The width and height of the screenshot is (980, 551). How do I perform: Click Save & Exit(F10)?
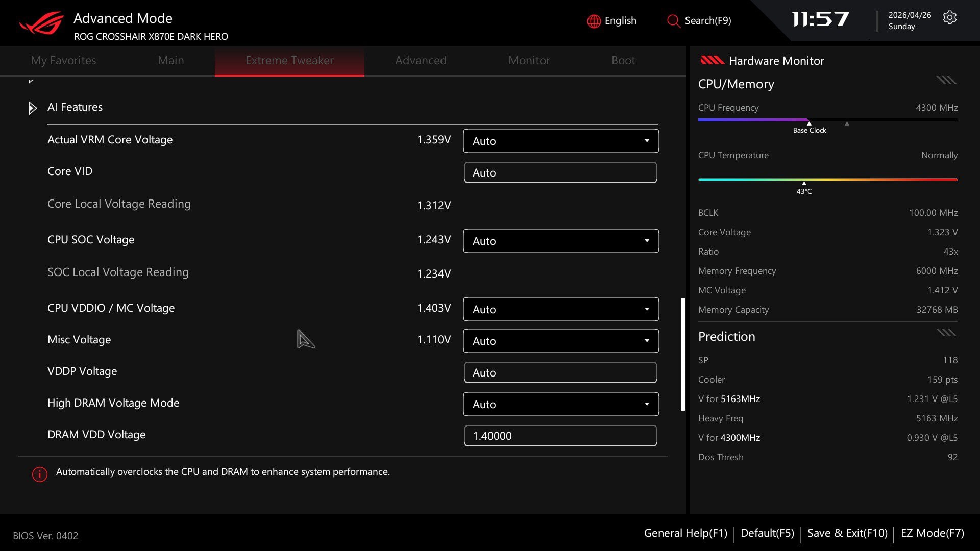coord(847,533)
